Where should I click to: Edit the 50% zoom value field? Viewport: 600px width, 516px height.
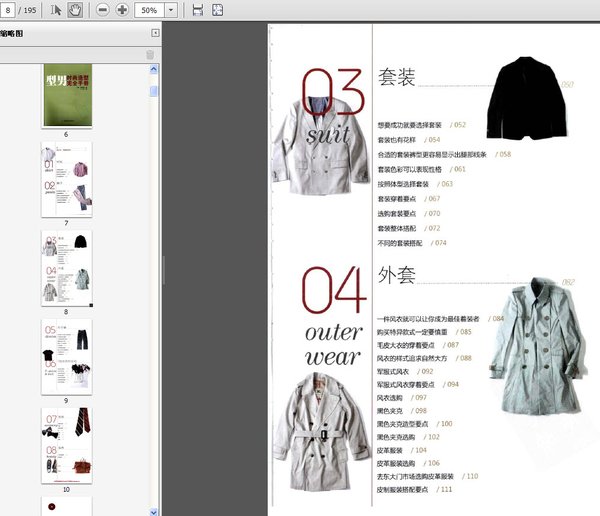[x=150, y=10]
